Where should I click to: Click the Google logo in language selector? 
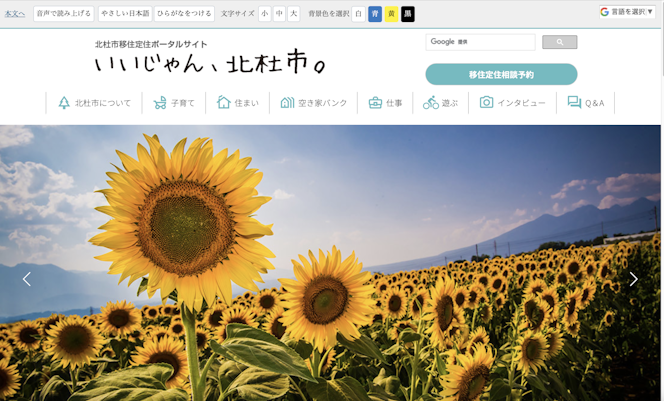(x=604, y=12)
